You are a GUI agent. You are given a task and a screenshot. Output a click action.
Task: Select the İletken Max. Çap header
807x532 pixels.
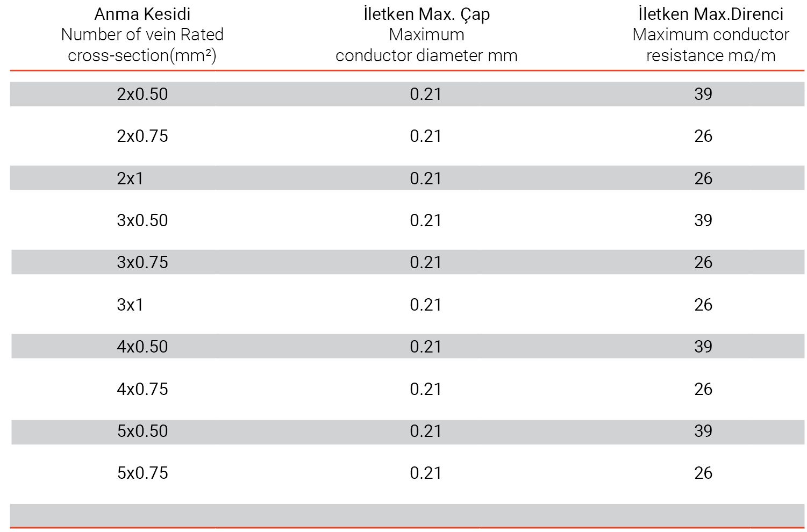[426, 15]
